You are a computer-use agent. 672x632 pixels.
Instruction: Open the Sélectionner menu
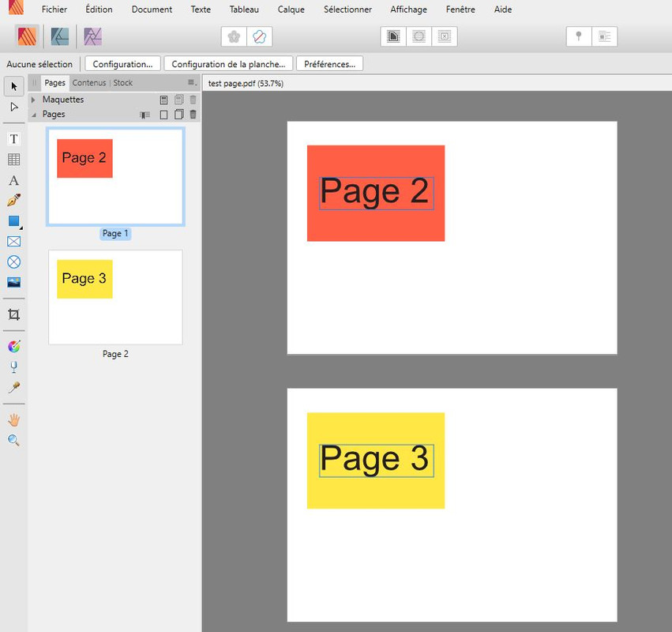(347, 9)
